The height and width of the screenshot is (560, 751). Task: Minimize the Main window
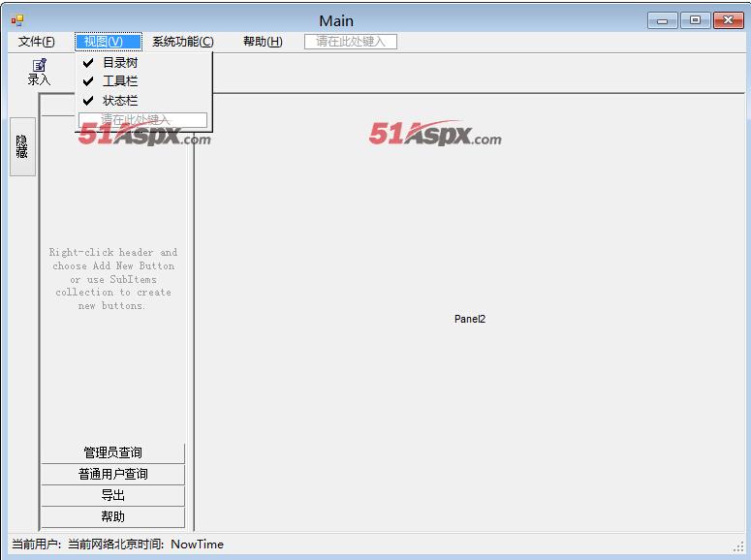click(663, 20)
